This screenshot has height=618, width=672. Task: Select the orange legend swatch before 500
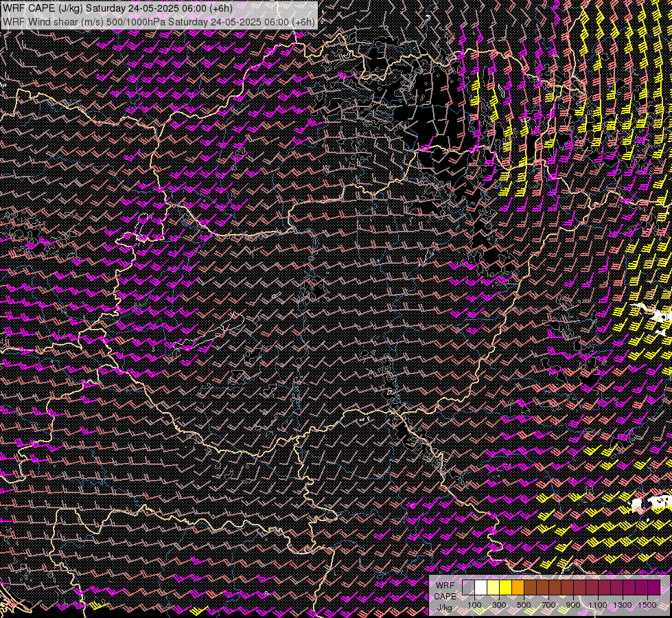518,588
